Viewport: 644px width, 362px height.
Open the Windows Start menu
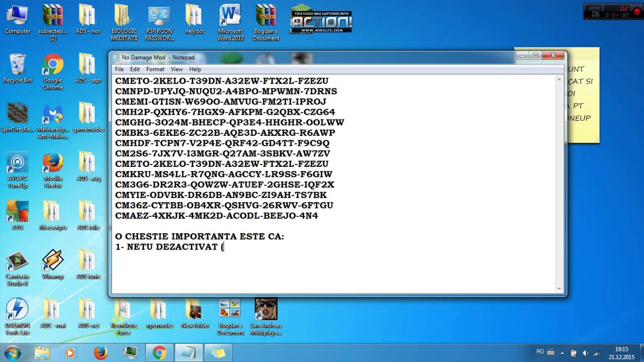point(13,353)
